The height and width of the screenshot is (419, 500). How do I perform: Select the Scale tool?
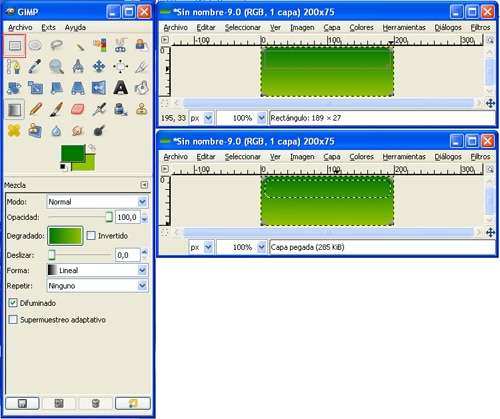[x=35, y=88]
